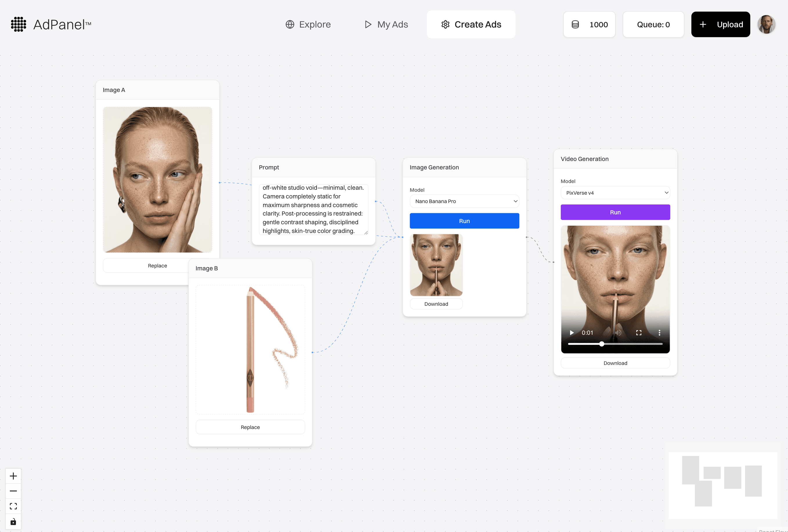Image resolution: width=788 pixels, height=532 pixels.
Task: Click the zoom in plus icon
Action: 13,476
